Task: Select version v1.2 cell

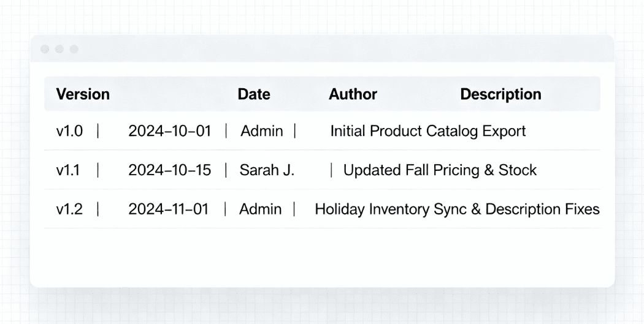Action: pyautogui.click(x=69, y=209)
